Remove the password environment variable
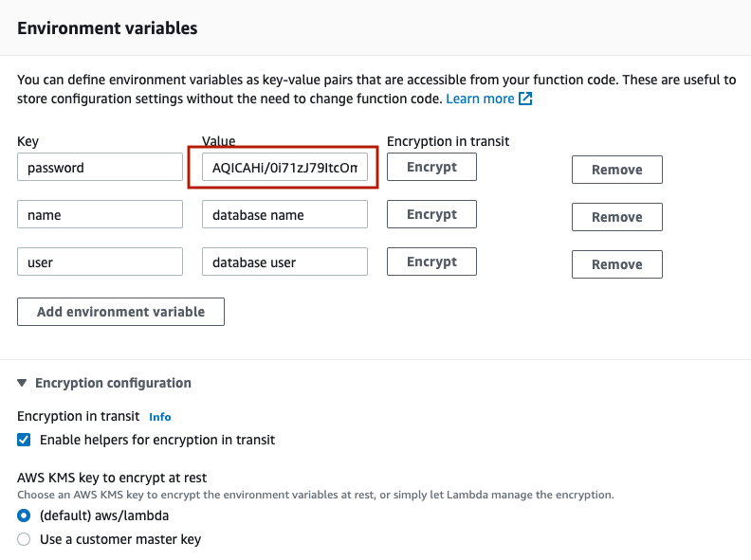Viewport: 751px width, 560px height. (x=617, y=170)
